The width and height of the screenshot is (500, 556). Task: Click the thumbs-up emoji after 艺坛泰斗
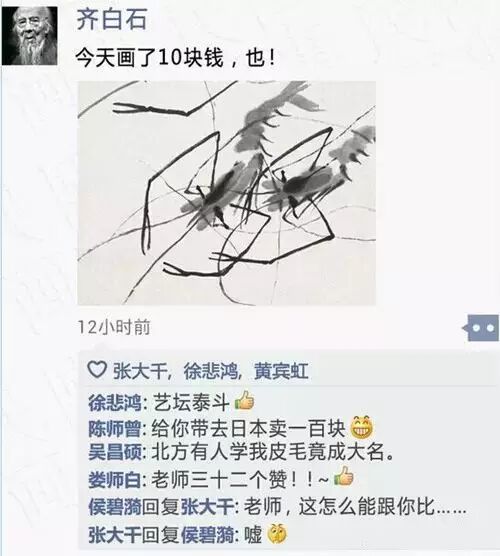pos(244,401)
